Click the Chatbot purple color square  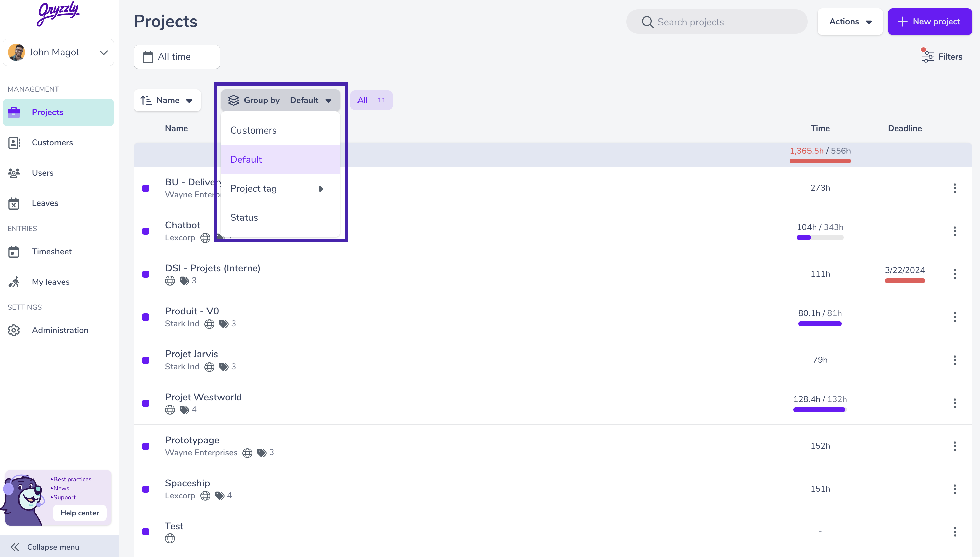click(145, 231)
